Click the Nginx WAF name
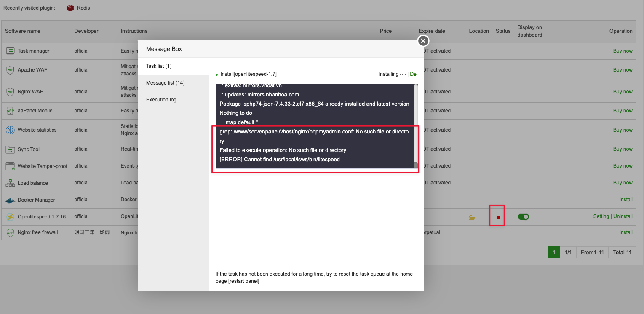This screenshot has height=314, width=644. click(x=30, y=92)
